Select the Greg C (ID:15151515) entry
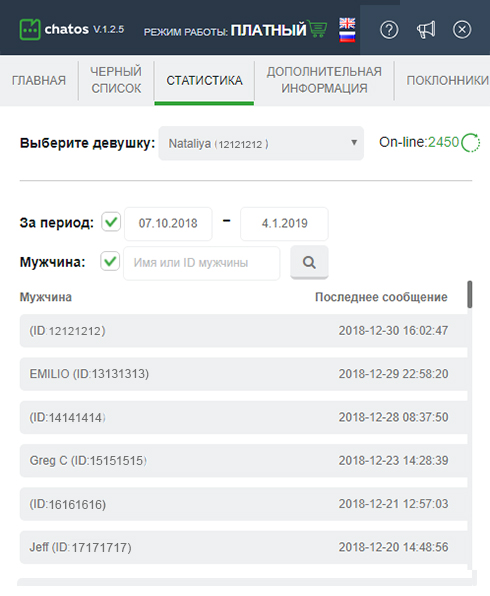The width and height of the screenshot is (490, 596). (244, 461)
